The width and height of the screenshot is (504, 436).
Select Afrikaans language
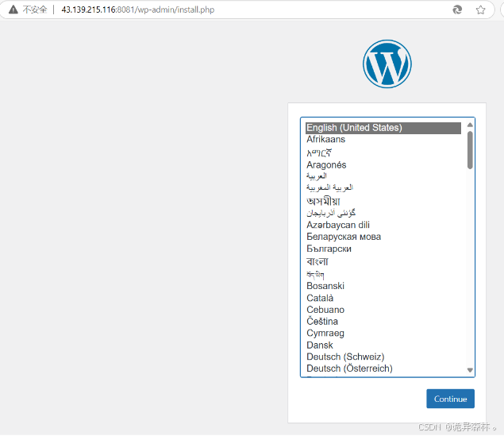[383, 139]
